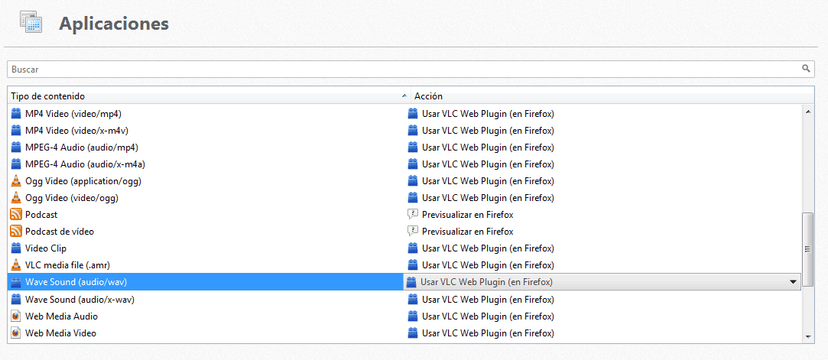
Task: Click the VLC cone icon for VLC media file (.amr)
Action: coord(16,265)
